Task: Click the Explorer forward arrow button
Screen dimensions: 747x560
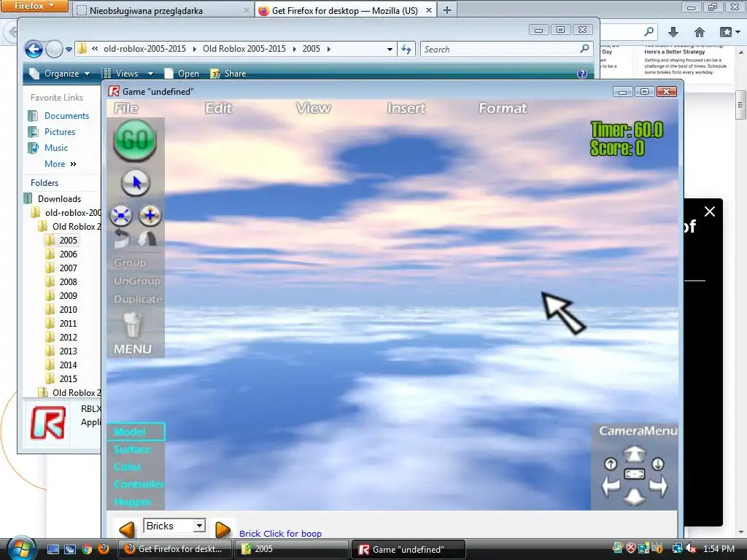Action: pos(54,49)
